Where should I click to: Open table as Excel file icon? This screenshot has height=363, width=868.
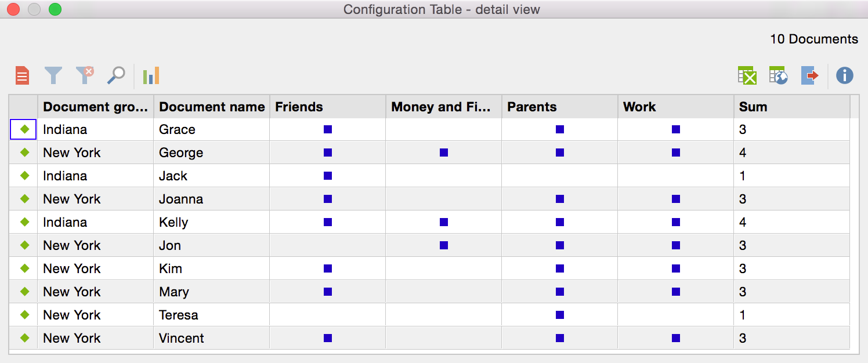click(x=747, y=75)
